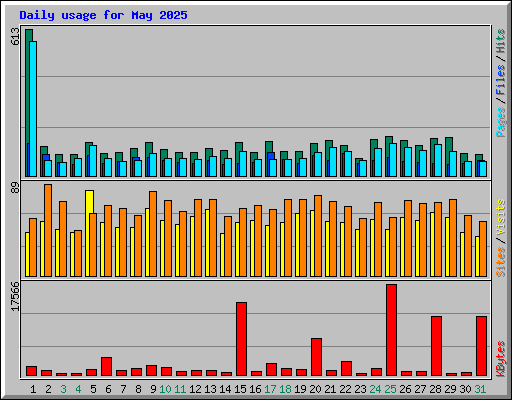This screenshot has width=512, height=400.
Task: Click the 'KBytes' legend label
Action: click(501, 359)
